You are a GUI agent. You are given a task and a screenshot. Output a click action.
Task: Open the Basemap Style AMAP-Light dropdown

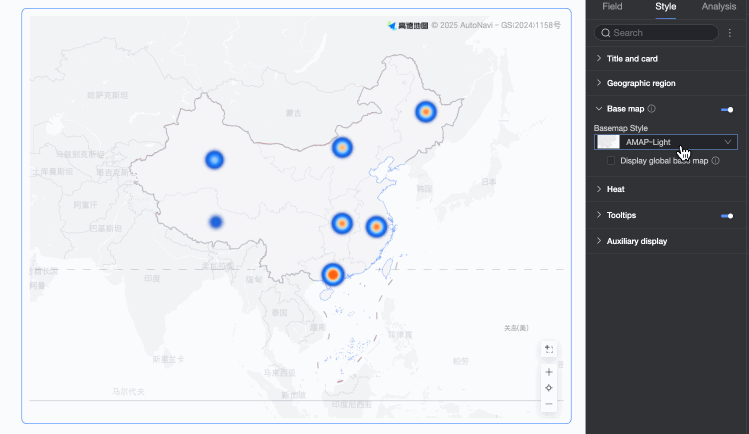665,142
